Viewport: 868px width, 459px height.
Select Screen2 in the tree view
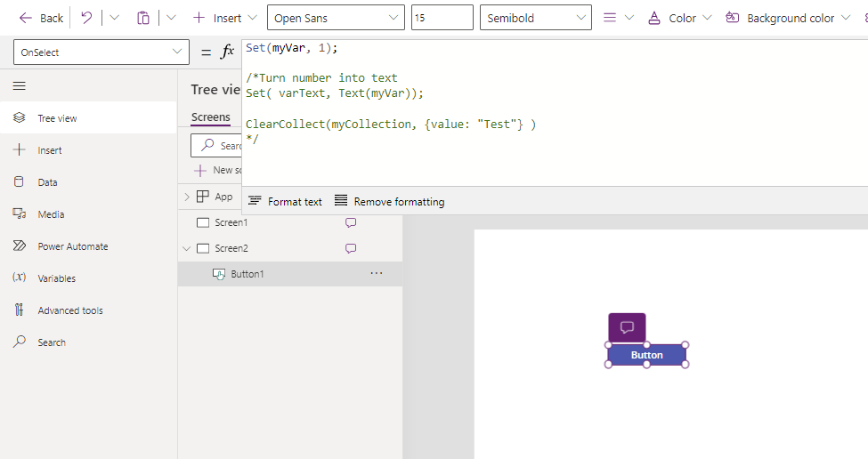[x=231, y=248]
